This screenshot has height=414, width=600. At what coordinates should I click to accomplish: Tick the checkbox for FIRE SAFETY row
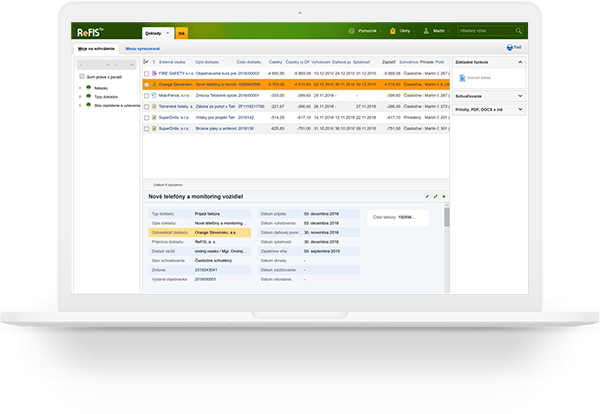tap(146, 73)
